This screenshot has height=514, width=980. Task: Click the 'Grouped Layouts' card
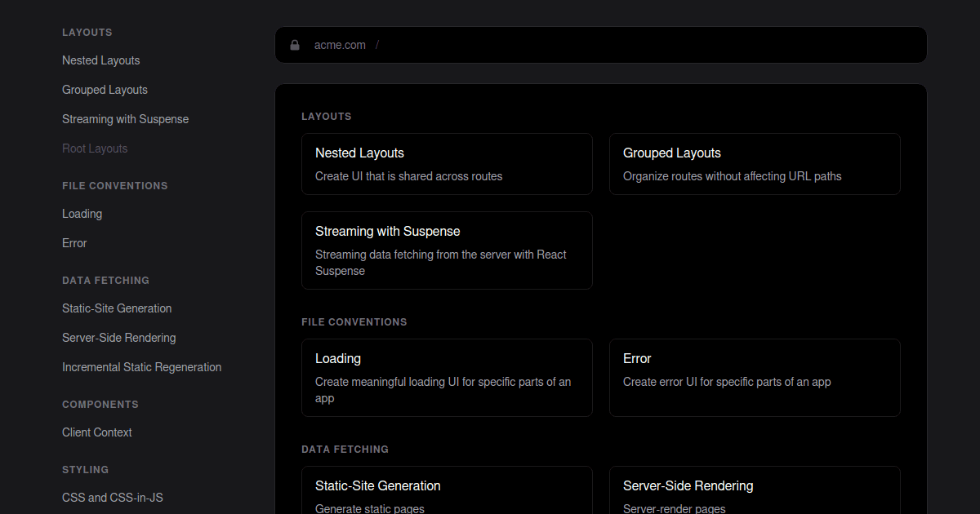[754, 163]
